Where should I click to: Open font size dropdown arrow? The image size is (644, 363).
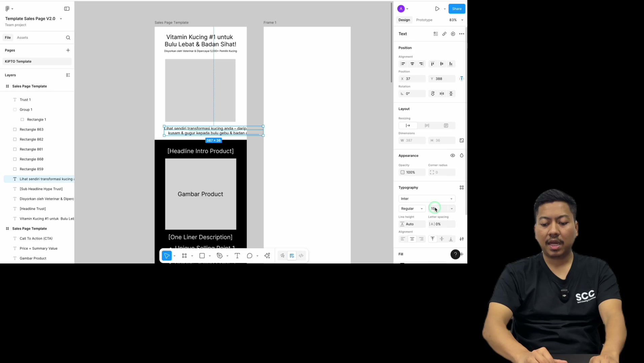click(x=452, y=209)
